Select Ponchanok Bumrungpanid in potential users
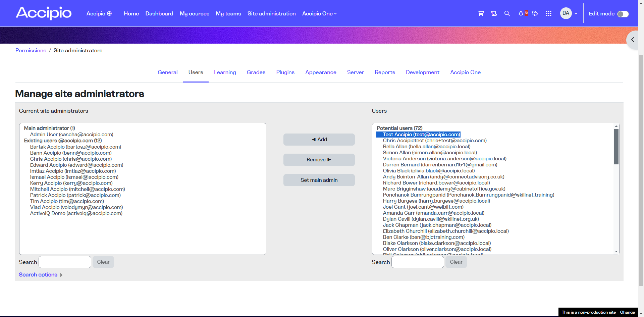The width and height of the screenshot is (644, 317). coord(469,195)
